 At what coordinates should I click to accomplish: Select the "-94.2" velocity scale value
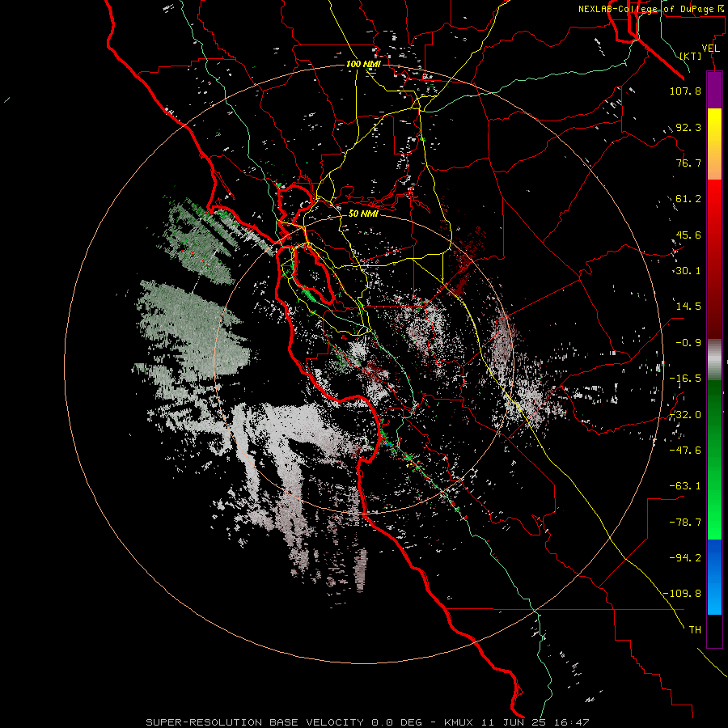pyautogui.click(x=685, y=558)
